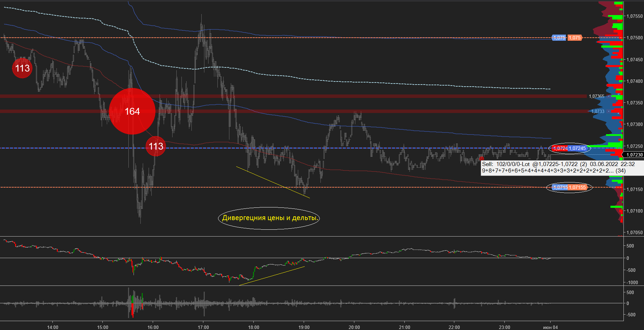Viewport: 644px width, 330px height.
Task: Click the Sell 102/0/0/0-Lot tooltip line
Action: (558, 164)
